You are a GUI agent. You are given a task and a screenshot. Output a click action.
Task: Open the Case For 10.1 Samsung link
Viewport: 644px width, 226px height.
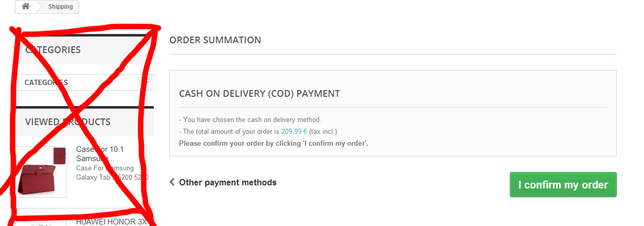(x=100, y=153)
